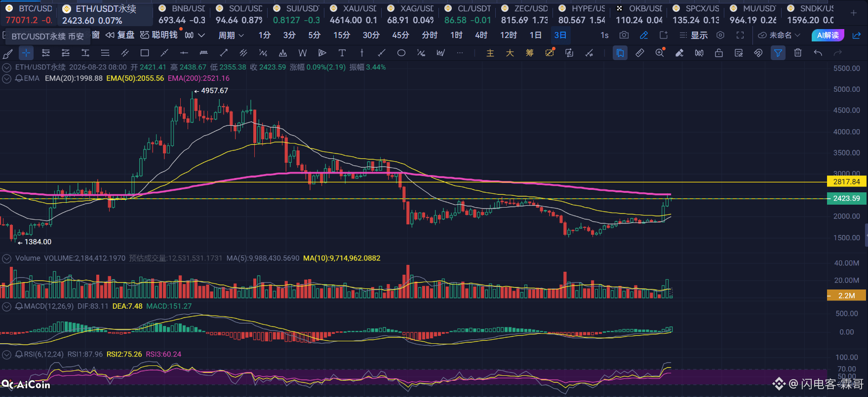Select the triangle pattern tool
868x397 pixels.
click(x=322, y=53)
